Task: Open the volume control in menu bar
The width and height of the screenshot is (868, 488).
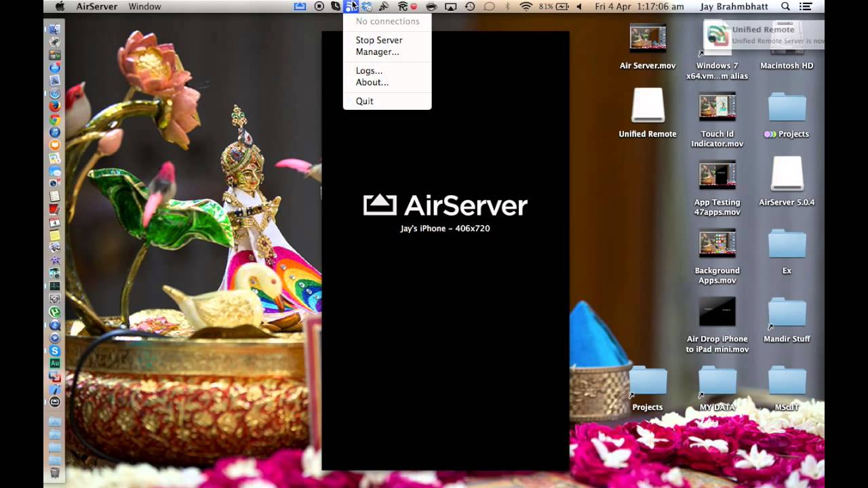Action: [x=579, y=6]
